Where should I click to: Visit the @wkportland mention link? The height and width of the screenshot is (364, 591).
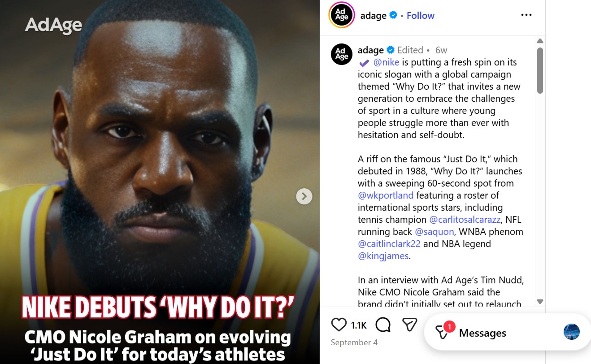pos(386,195)
